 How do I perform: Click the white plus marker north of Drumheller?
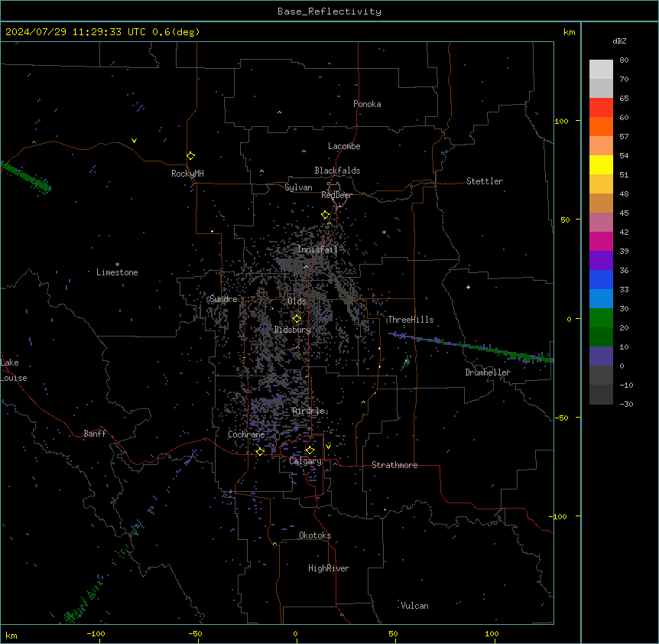468,287
